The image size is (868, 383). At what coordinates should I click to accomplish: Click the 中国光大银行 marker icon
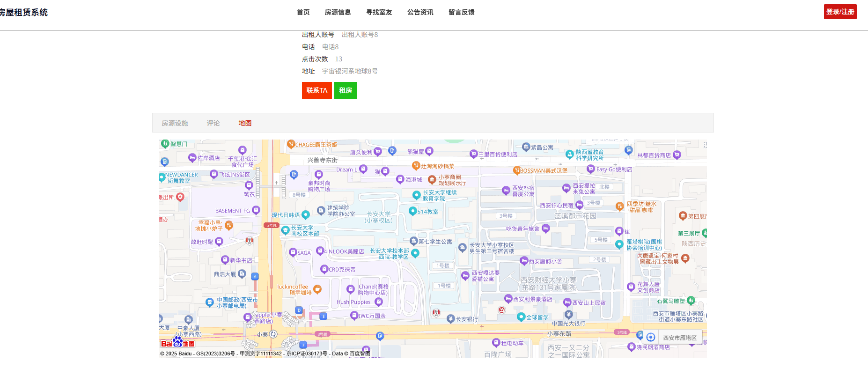pos(568,315)
